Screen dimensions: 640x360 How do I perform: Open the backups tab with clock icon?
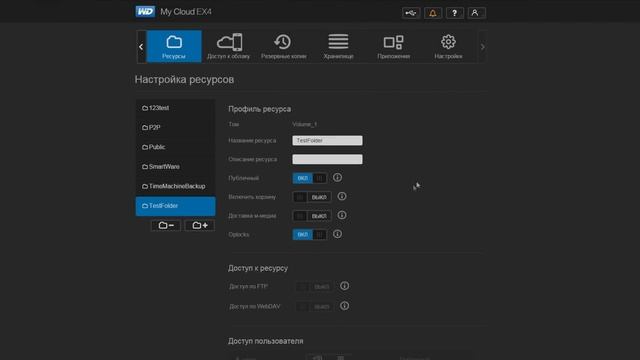[x=283, y=47]
